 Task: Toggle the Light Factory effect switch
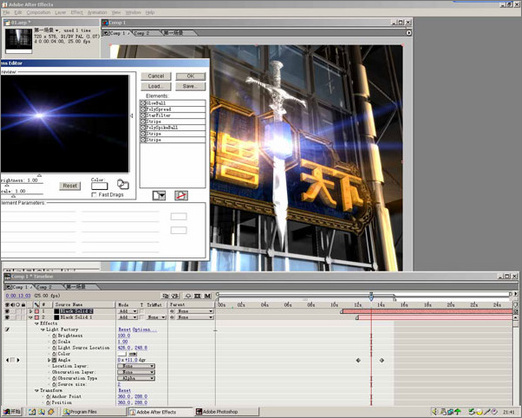[7, 329]
